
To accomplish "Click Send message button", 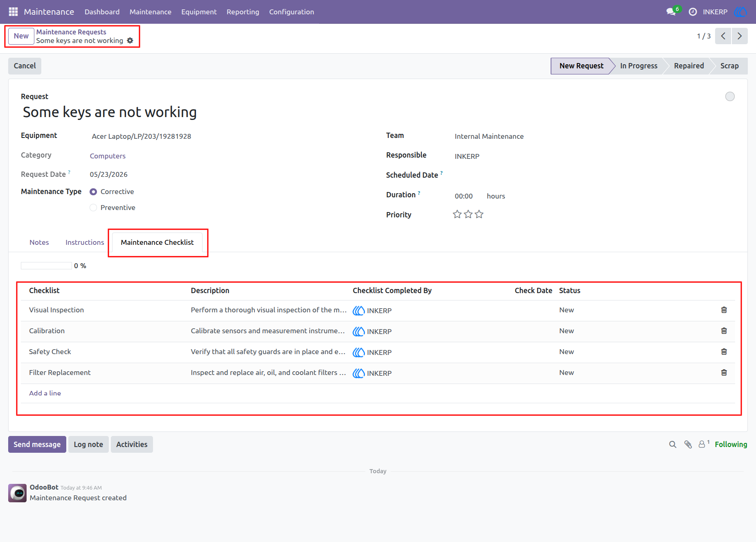I will click(x=37, y=445).
